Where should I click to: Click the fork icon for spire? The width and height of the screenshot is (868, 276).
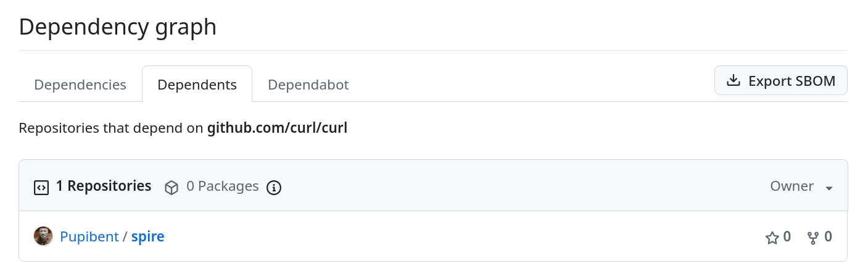pyautogui.click(x=813, y=238)
